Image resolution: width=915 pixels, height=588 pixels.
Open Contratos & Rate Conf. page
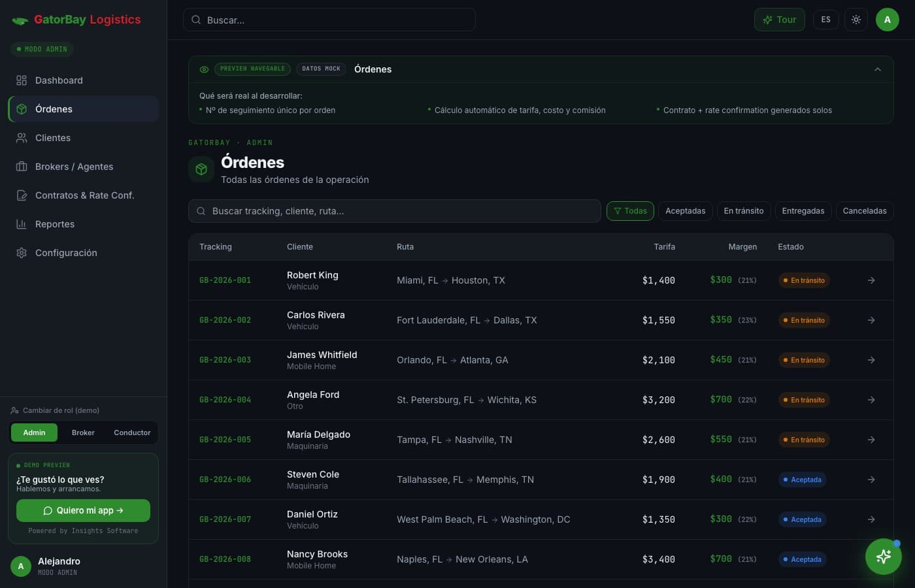coord(83,195)
